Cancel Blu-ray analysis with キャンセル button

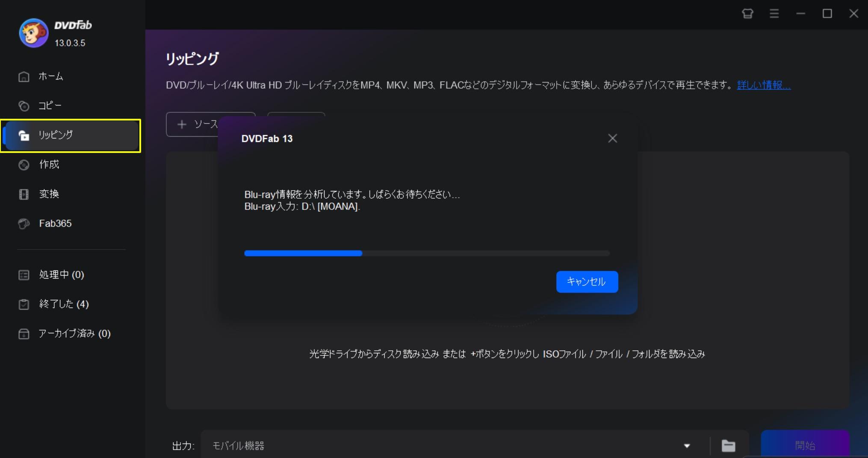click(x=587, y=282)
